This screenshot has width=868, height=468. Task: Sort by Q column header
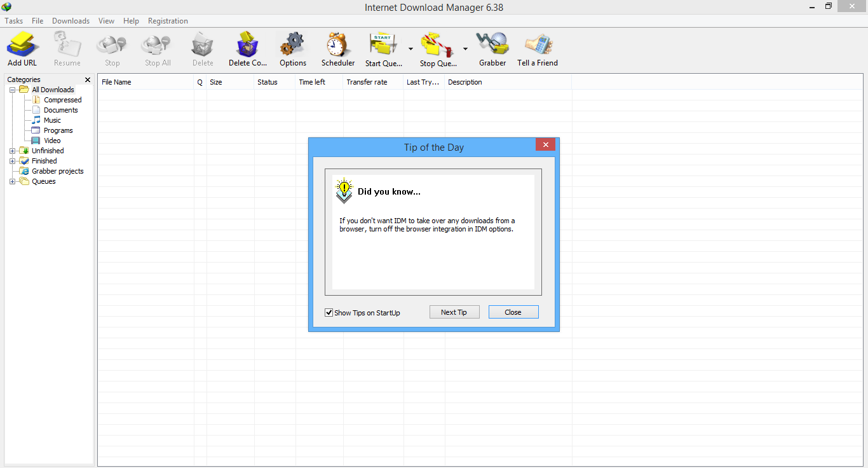tap(200, 82)
